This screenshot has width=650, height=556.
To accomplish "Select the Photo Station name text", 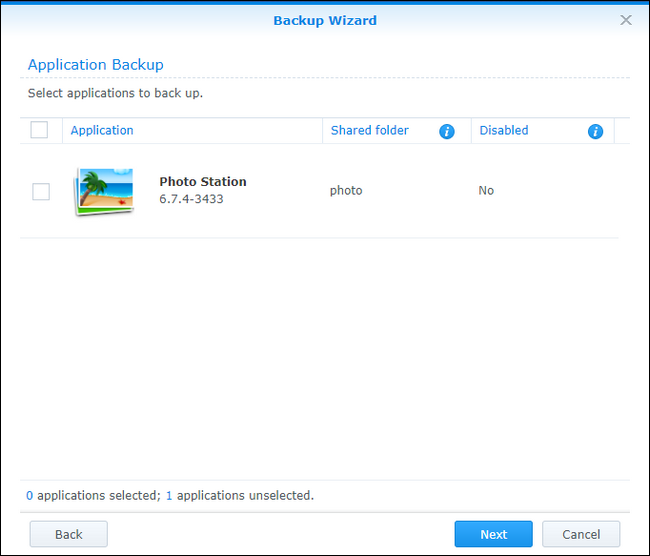I will tap(203, 182).
